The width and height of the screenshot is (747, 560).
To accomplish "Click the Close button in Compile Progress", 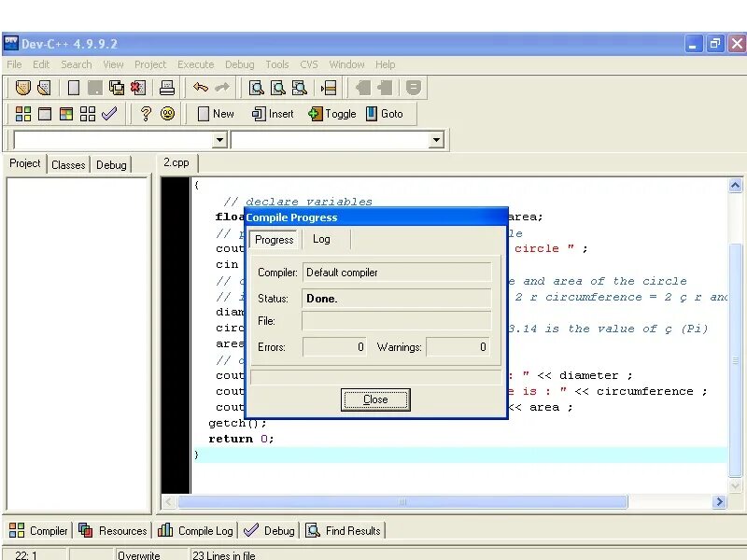I will 375,399.
